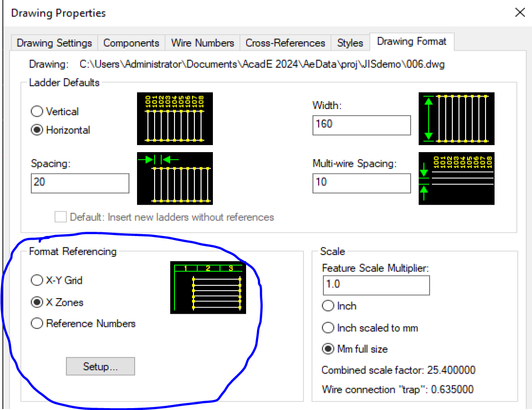
Task: Click the green Width arrow diagram
Action: click(456, 118)
